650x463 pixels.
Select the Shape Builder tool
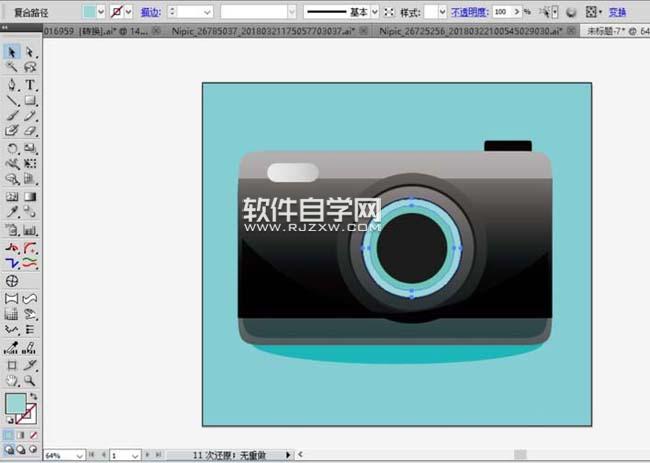point(11,179)
